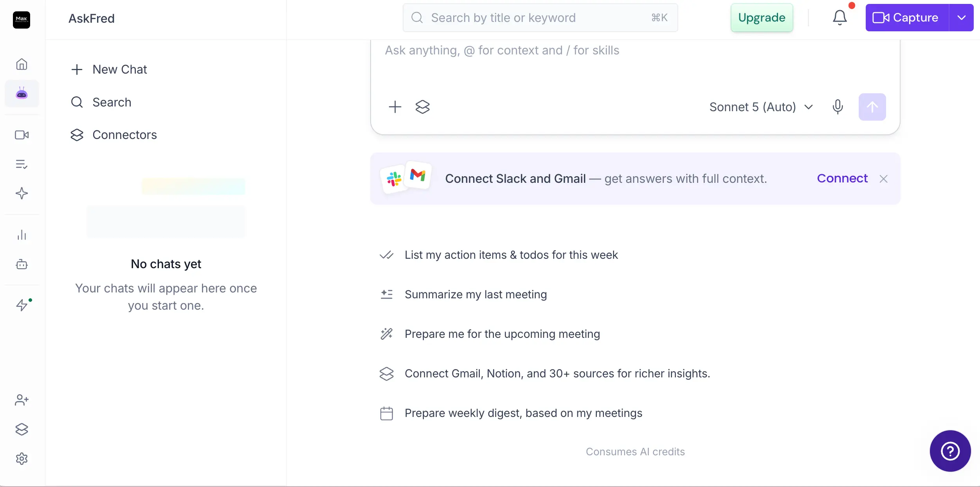This screenshot has width=980, height=487.
Task: Open the bot recorder sidebar icon
Action: click(22, 265)
